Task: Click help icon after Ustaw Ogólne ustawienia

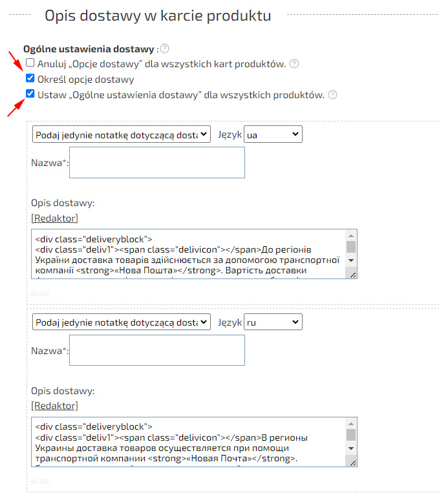Action: (x=332, y=95)
